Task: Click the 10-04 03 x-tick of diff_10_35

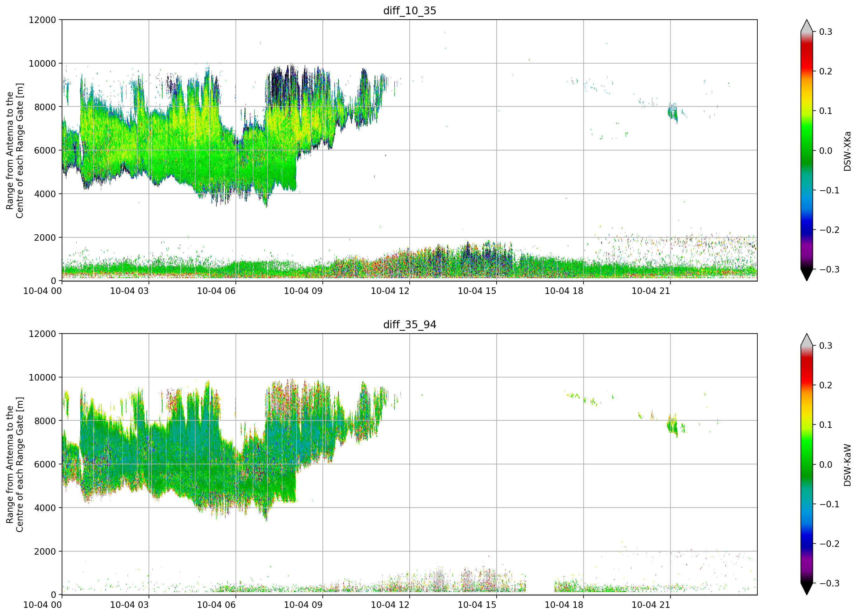Action: pos(129,291)
